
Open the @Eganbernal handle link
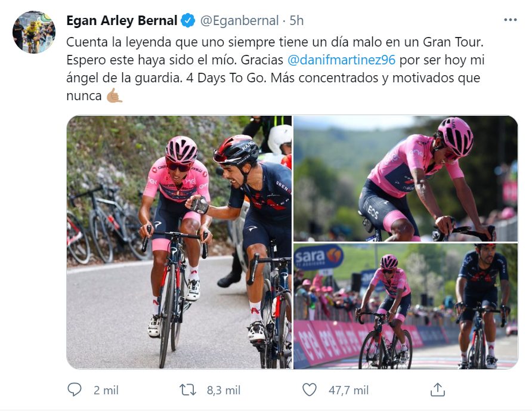[239, 20]
